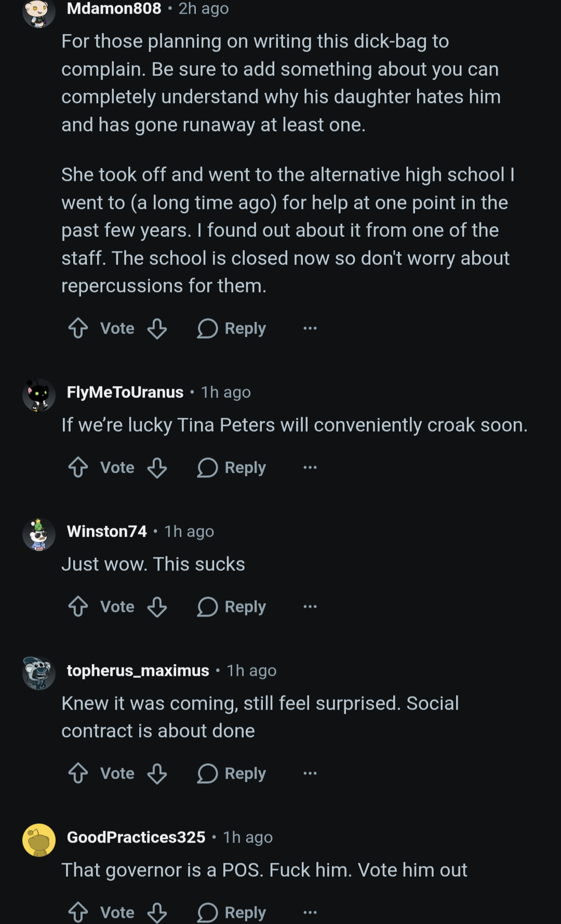Downvote Mdamon808's comment
This screenshot has height=924, width=561.
coord(157,328)
